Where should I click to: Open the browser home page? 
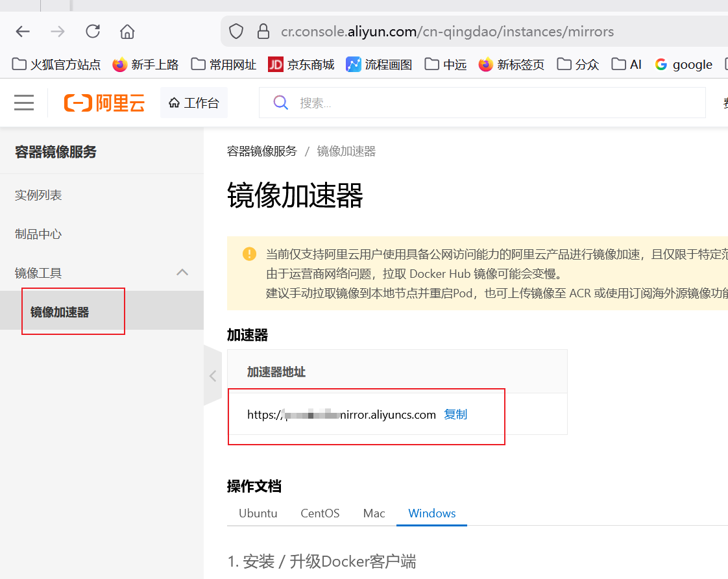click(x=127, y=32)
